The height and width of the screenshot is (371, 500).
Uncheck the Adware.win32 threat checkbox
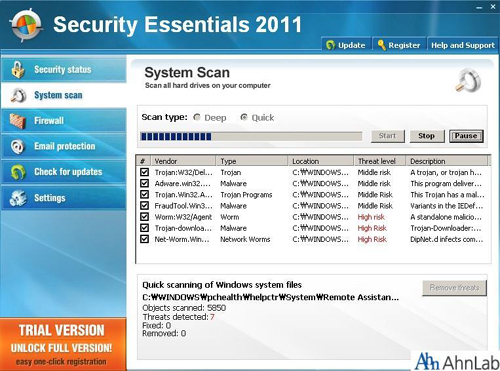(x=144, y=183)
